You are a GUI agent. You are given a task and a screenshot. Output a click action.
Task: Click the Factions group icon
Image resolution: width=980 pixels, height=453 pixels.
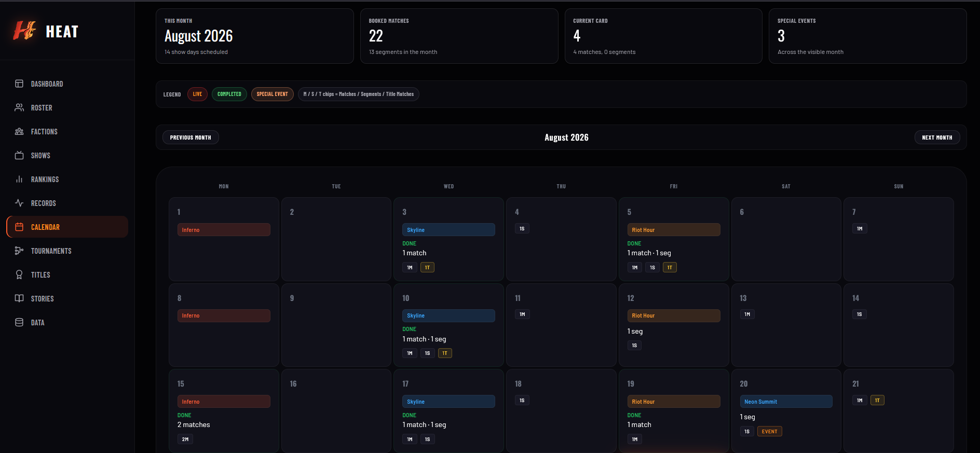tap(19, 131)
